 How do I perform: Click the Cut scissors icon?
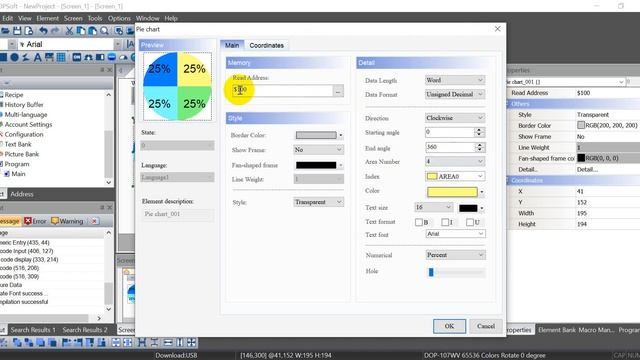click(x=69, y=31)
